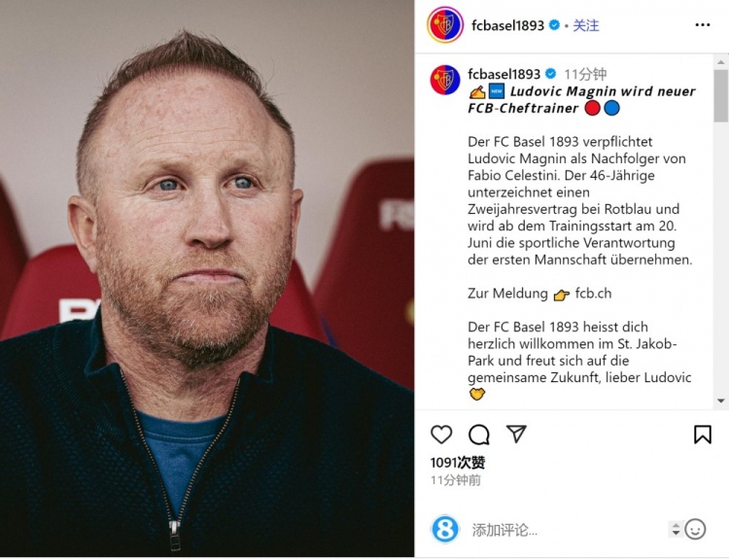
Task: Click the blue number 8 commenter avatar
Action: click(x=445, y=529)
